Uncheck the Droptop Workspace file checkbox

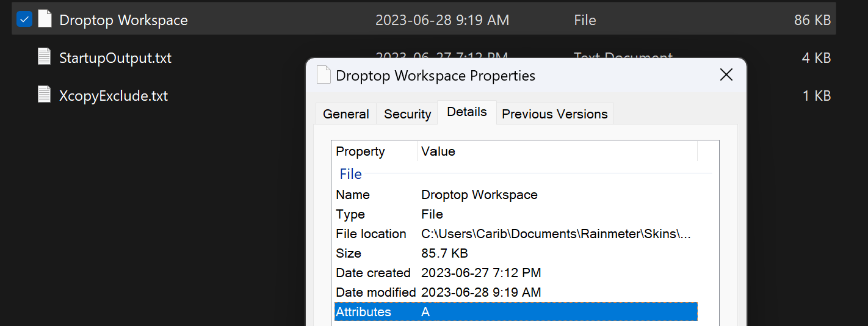point(24,20)
